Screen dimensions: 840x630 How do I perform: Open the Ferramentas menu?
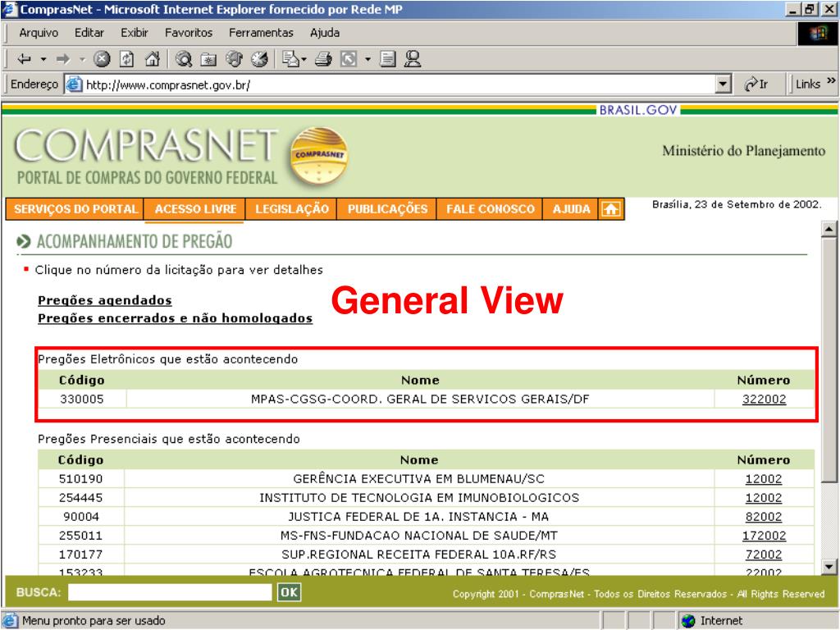click(x=261, y=33)
